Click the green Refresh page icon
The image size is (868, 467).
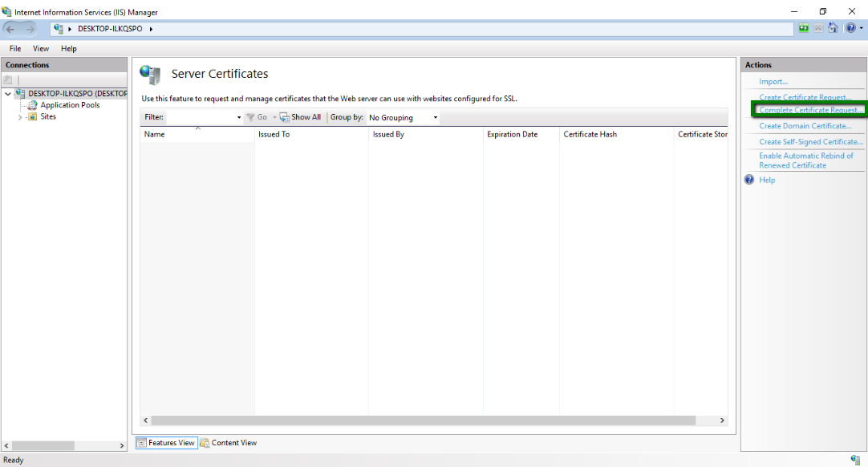click(803, 28)
